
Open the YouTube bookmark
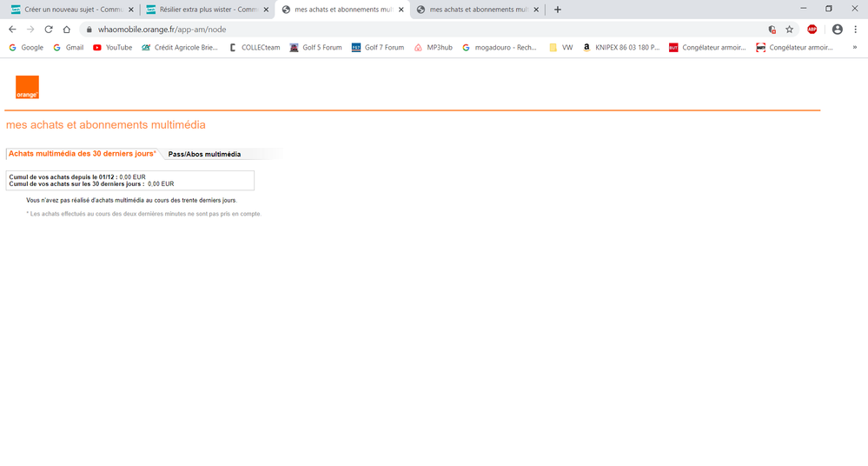point(112,48)
